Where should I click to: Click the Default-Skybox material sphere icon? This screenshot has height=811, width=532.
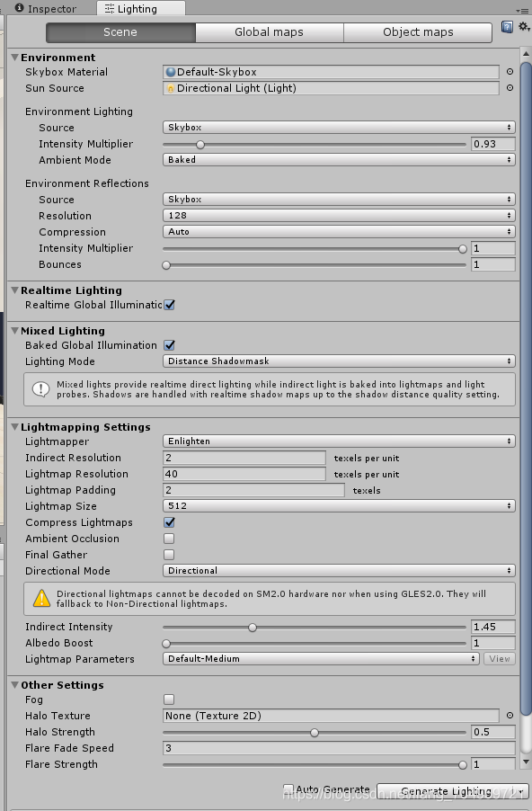tap(171, 72)
